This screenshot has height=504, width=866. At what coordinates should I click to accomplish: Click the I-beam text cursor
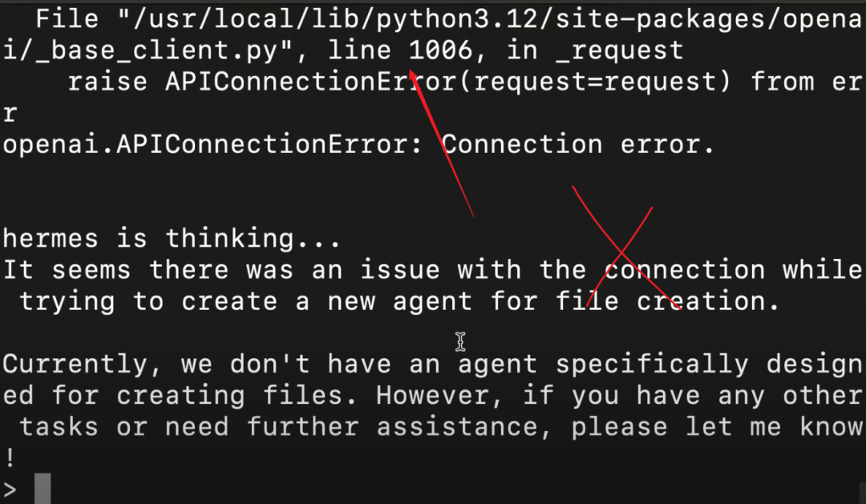coord(460,342)
